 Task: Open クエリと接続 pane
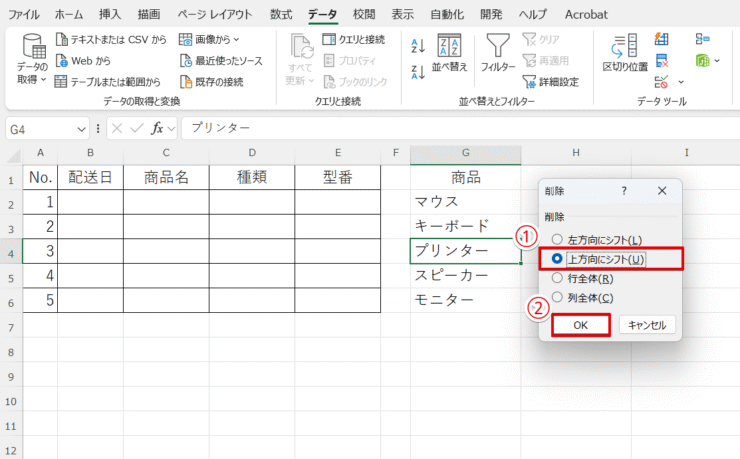click(353, 39)
